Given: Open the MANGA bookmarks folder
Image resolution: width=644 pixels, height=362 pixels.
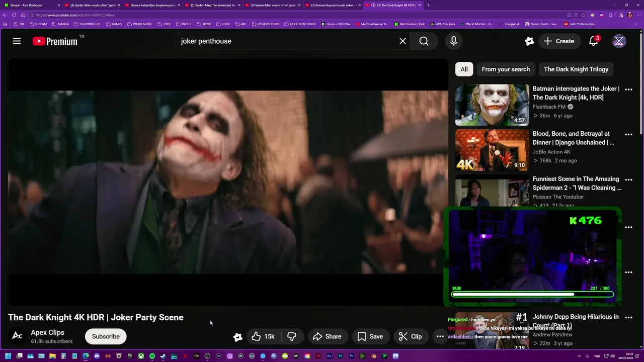Looking at the screenshot, I should 60,24.
